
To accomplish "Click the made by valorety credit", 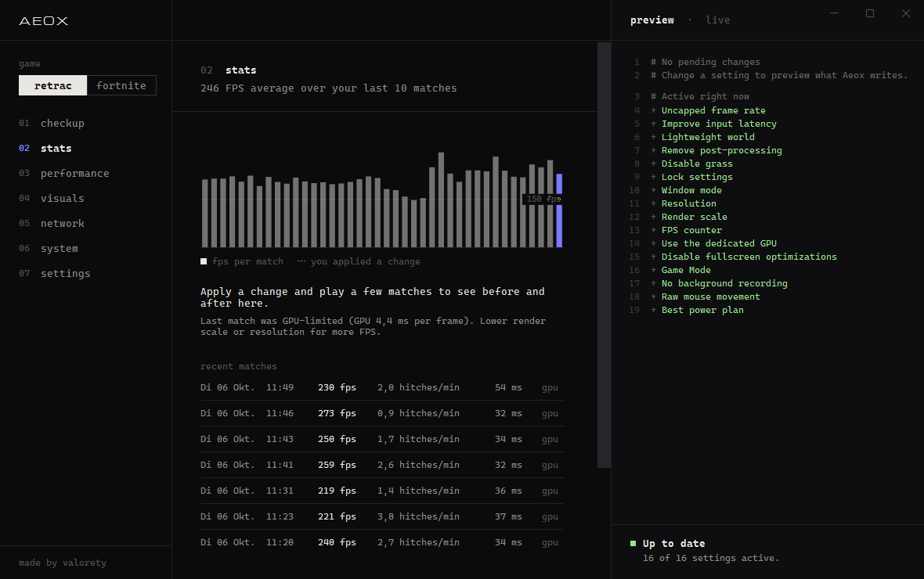I will (63, 563).
